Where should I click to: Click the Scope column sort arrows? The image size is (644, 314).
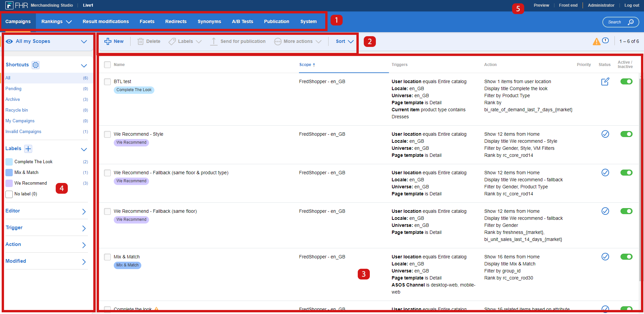314,65
